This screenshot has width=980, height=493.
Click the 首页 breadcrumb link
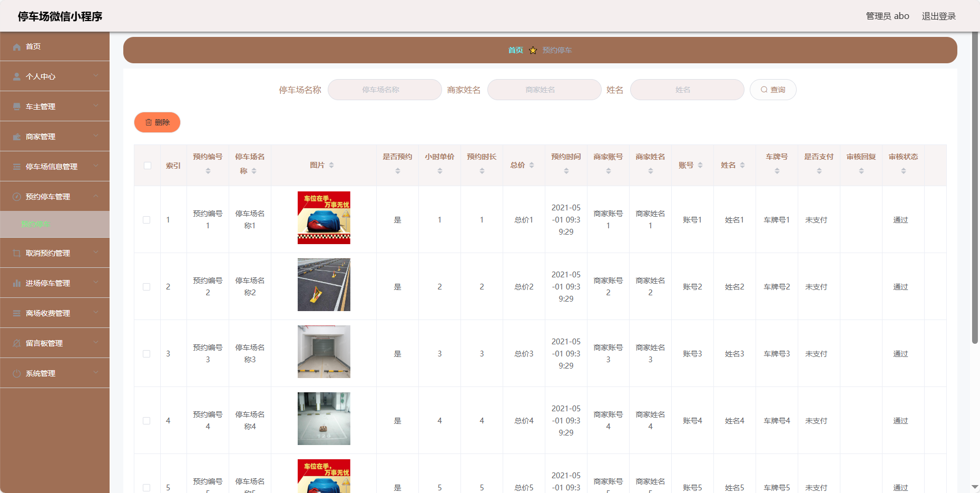[x=515, y=50]
